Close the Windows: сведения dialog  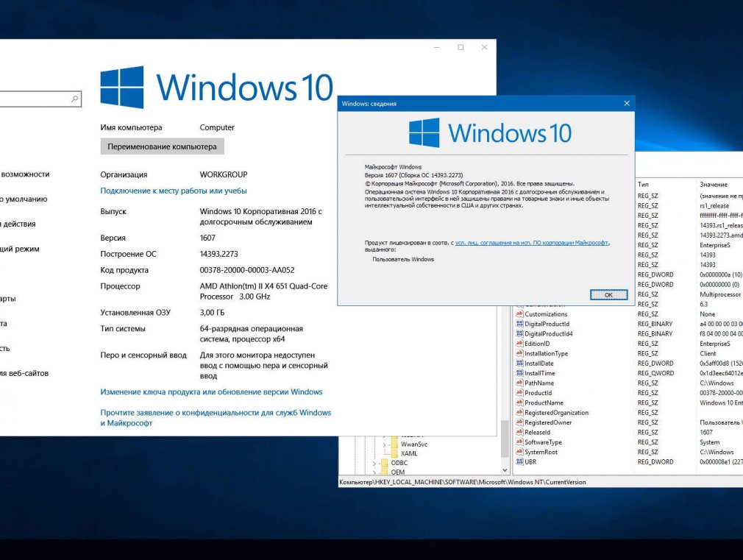tap(627, 103)
